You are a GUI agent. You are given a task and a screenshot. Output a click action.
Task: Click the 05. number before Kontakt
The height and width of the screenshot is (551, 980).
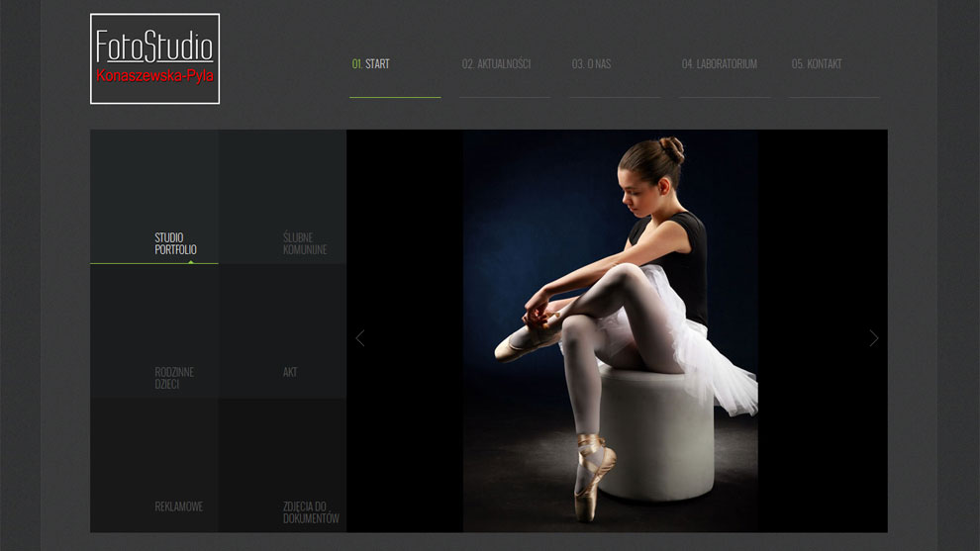(798, 64)
